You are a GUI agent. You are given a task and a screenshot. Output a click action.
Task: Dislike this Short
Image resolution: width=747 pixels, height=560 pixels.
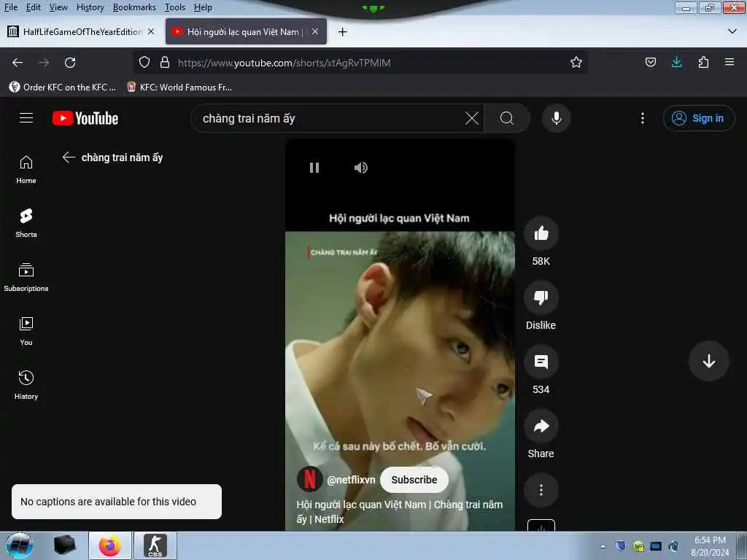541,297
